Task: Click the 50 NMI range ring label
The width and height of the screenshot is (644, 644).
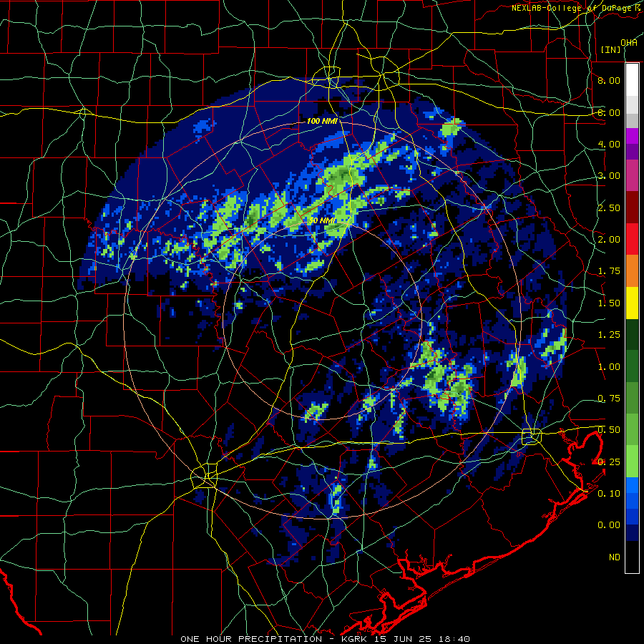Action: (x=323, y=220)
